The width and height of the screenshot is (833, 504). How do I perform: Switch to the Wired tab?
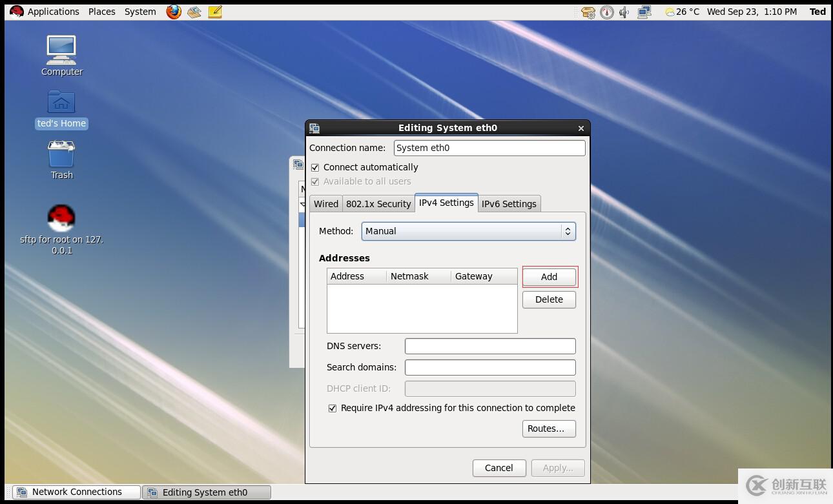point(326,203)
